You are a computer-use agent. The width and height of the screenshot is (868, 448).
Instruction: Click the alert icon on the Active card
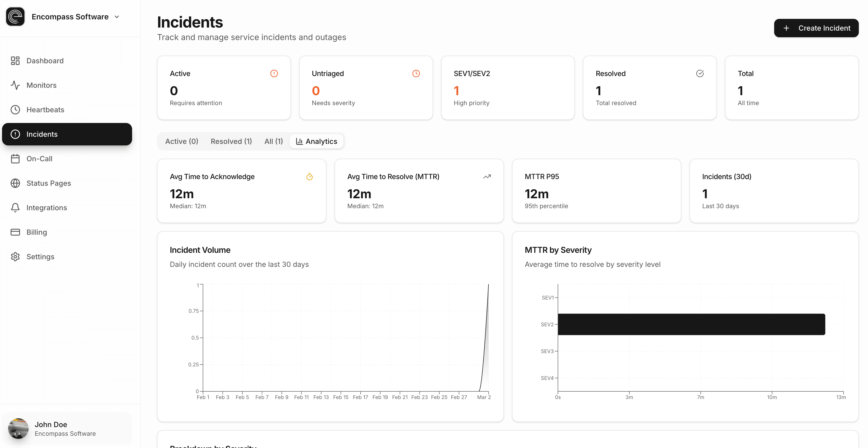[x=274, y=73]
